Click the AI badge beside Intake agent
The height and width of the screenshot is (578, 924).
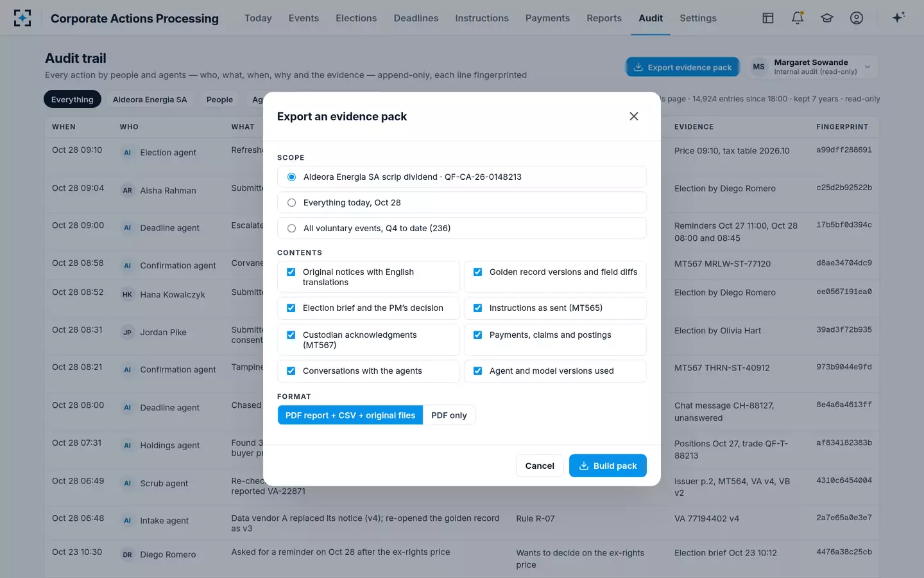point(127,521)
